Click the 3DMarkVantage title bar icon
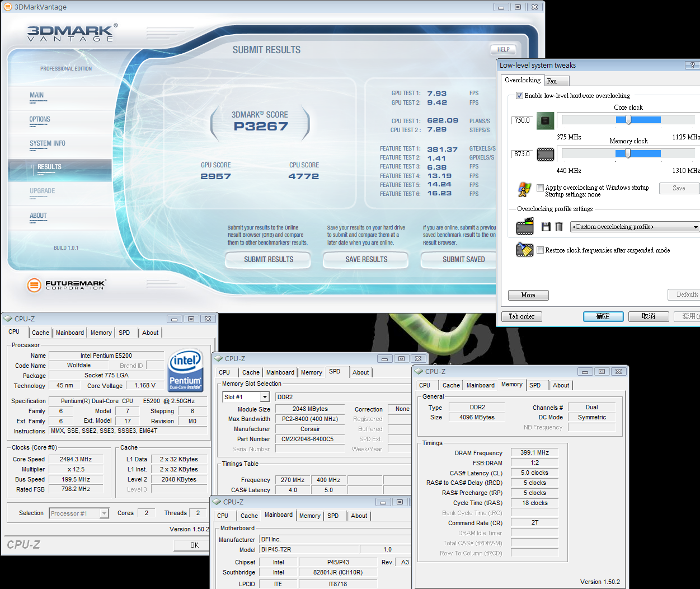This screenshot has height=589, width=700. [8, 7]
